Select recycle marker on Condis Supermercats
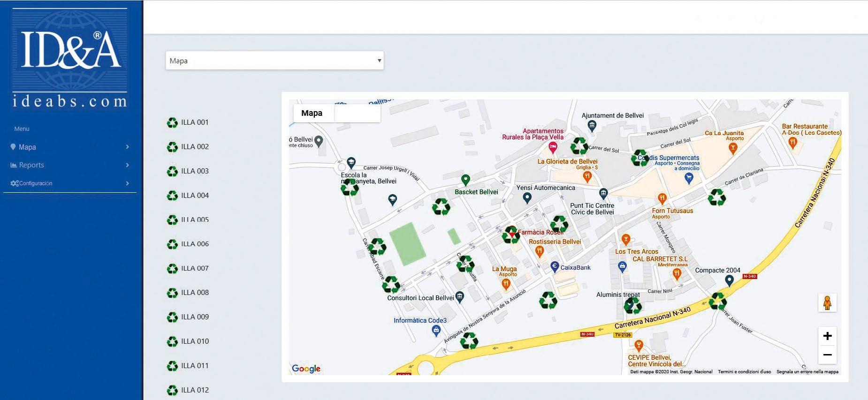 (640, 158)
